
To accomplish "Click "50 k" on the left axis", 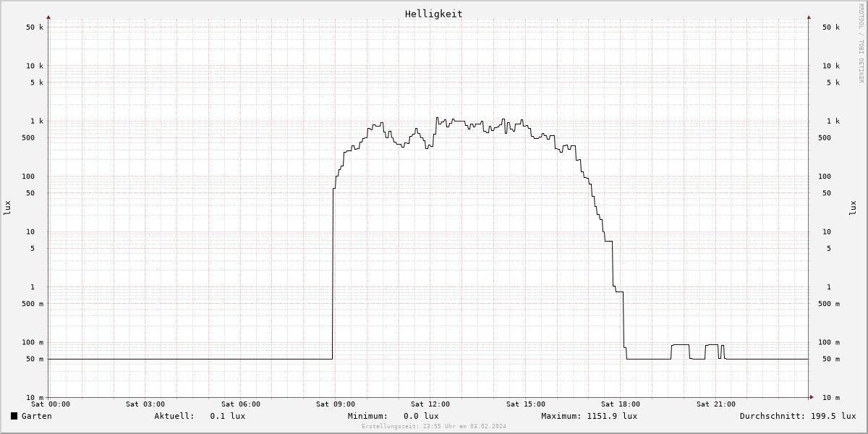I will pos(35,27).
